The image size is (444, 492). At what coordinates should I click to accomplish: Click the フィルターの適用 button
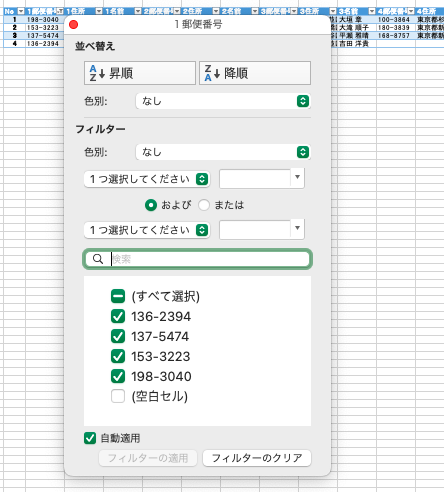point(148,458)
